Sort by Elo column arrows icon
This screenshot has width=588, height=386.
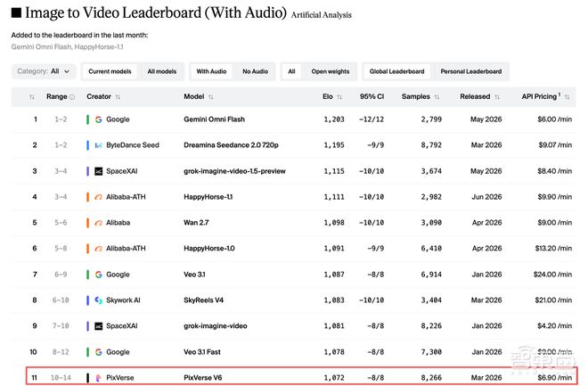[x=339, y=97]
